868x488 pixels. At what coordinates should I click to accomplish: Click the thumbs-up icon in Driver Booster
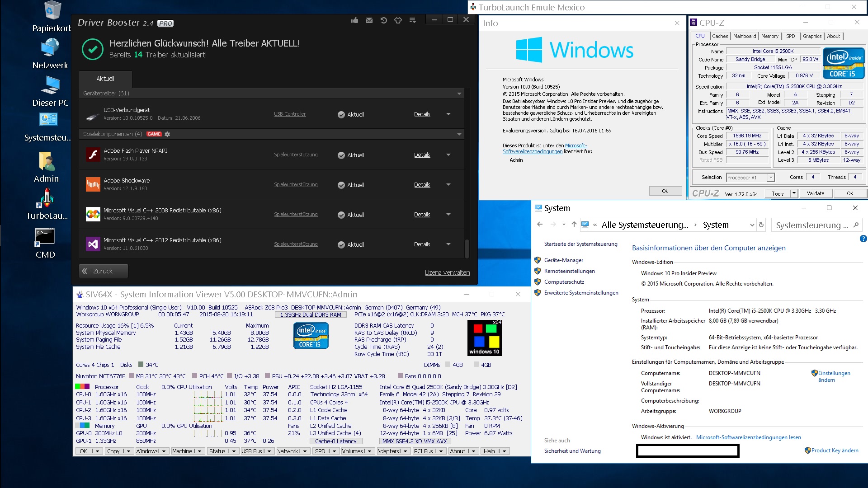tap(354, 20)
